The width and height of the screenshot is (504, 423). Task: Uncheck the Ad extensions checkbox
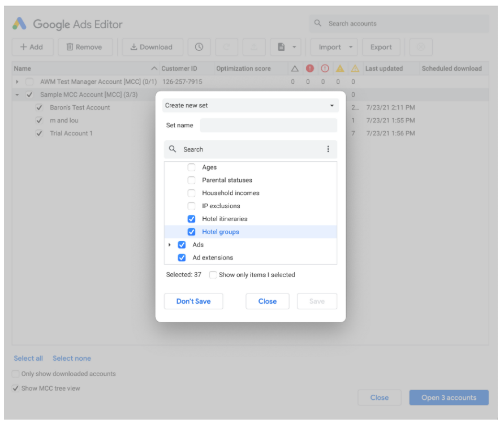pos(182,257)
